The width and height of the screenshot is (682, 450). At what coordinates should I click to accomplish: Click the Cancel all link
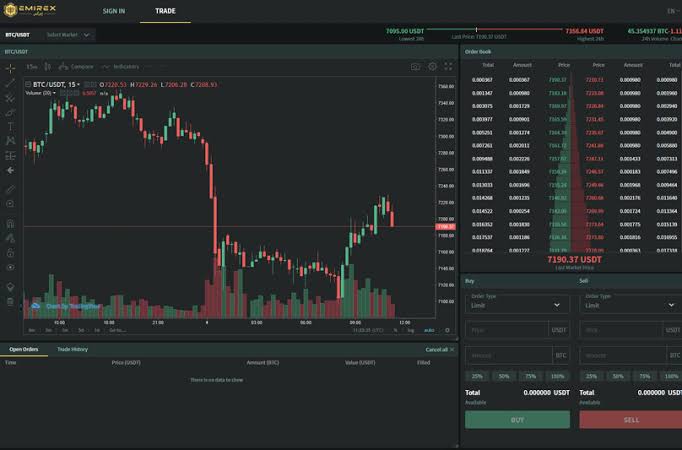[x=439, y=350]
